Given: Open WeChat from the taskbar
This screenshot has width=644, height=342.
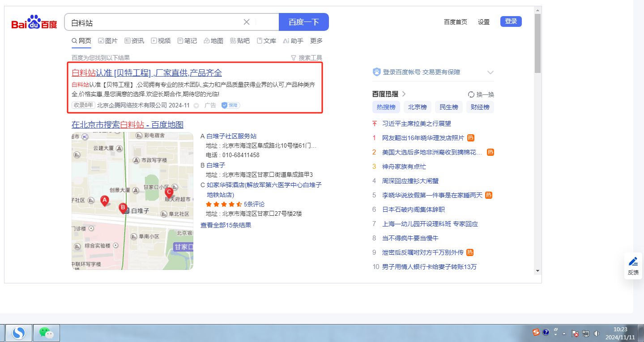Looking at the screenshot, I should pyautogui.click(x=46, y=333).
